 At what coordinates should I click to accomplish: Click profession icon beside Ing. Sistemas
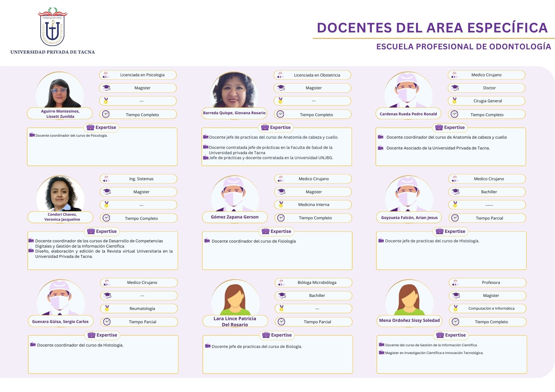point(106,179)
